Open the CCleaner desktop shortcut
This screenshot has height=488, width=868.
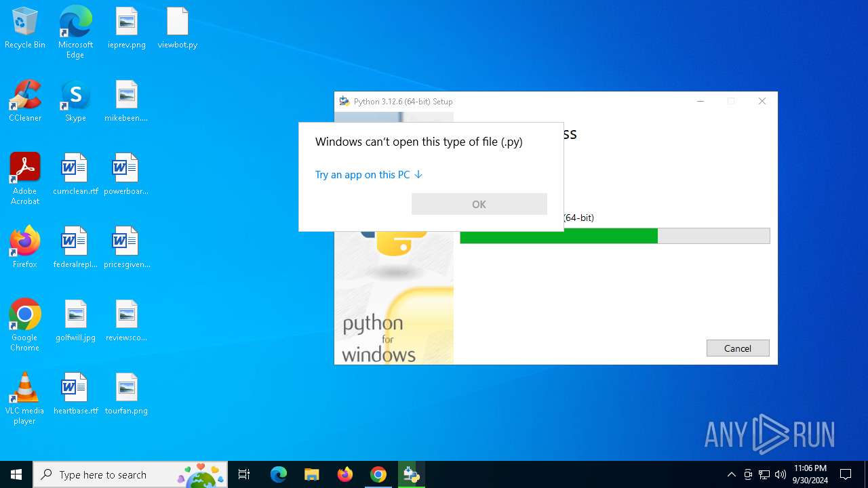tap(25, 102)
